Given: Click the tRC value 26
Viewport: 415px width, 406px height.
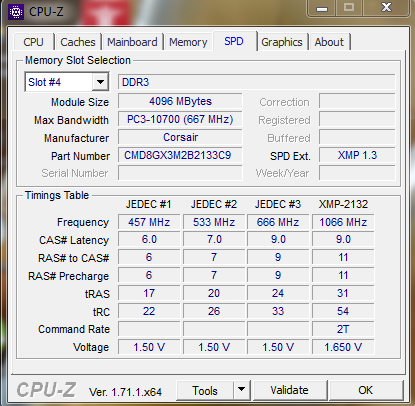Looking at the screenshot, I should pyautogui.click(x=214, y=311).
